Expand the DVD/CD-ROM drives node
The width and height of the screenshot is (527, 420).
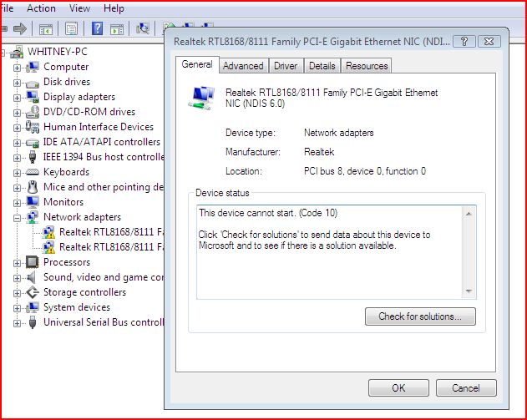(17, 113)
